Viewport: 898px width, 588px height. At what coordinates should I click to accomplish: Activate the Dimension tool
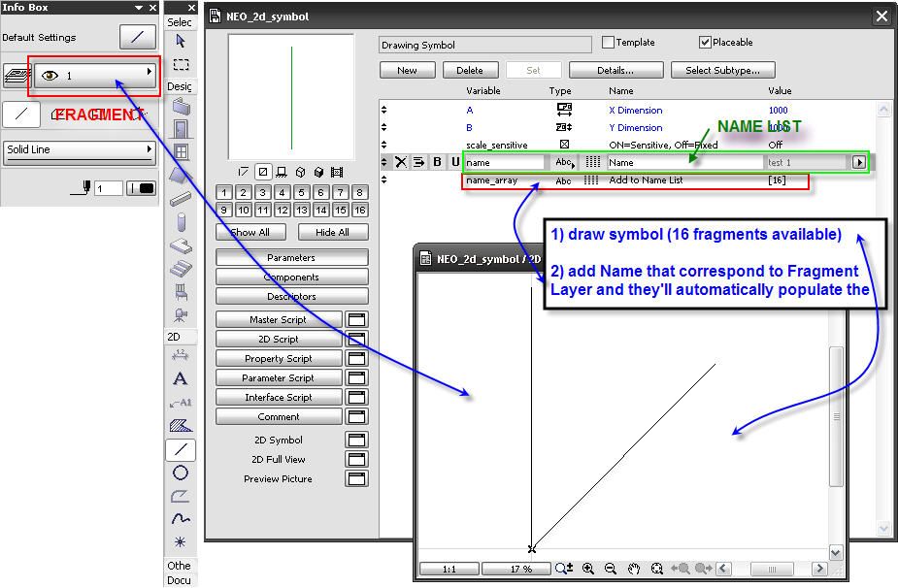click(x=181, y=355)
